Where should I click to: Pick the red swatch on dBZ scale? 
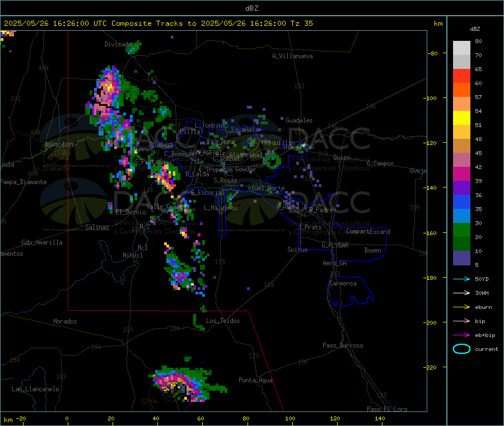[x=461, y=76]
